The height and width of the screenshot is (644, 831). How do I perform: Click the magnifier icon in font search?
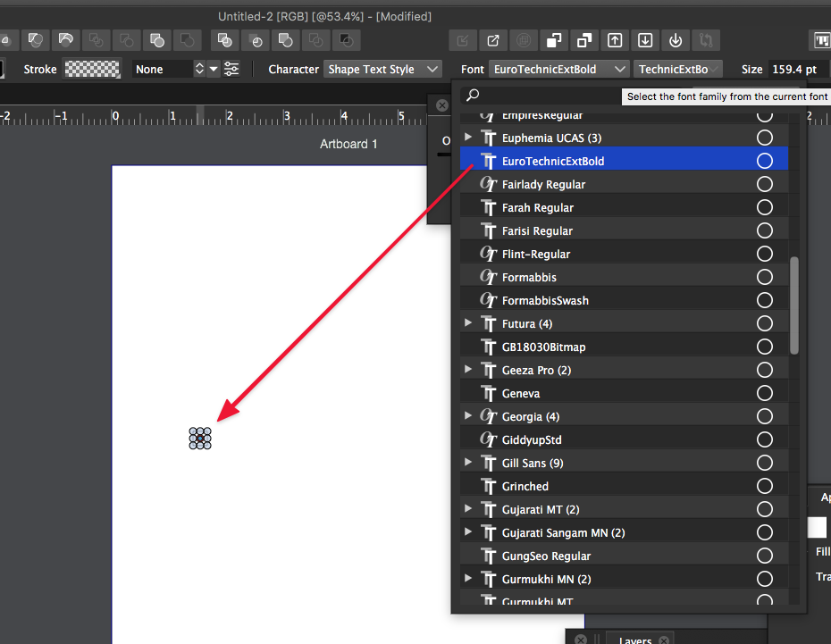[x=474, y=95]
